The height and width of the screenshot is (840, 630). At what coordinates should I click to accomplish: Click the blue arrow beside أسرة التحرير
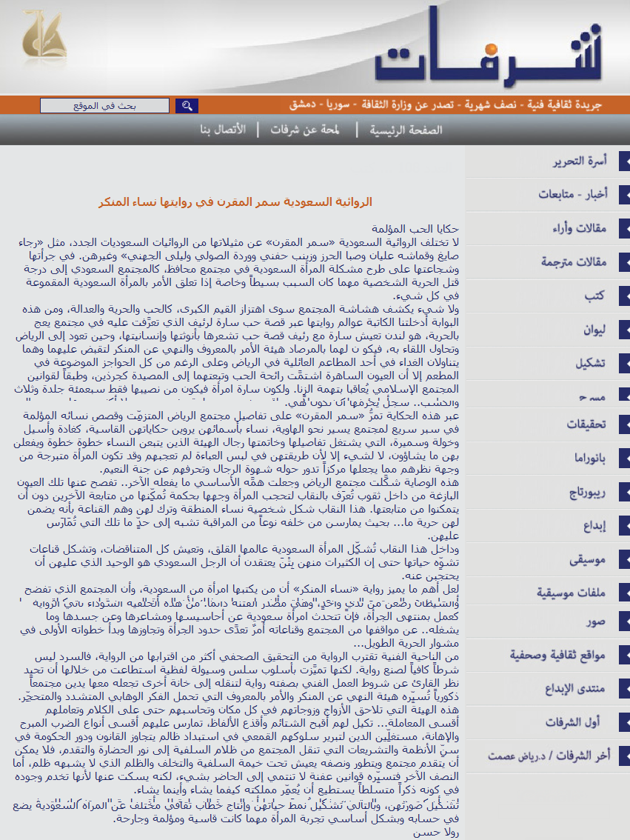click(624, 161)
